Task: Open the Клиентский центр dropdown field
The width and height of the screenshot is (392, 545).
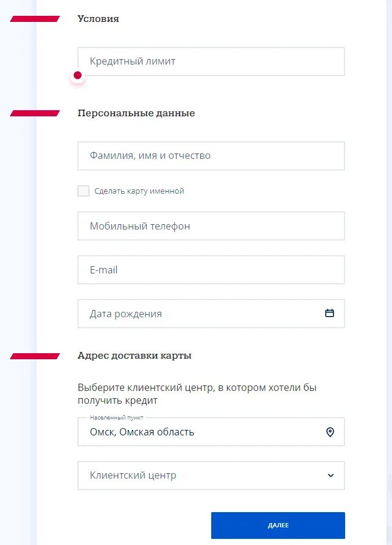Action: coord(201,476)
